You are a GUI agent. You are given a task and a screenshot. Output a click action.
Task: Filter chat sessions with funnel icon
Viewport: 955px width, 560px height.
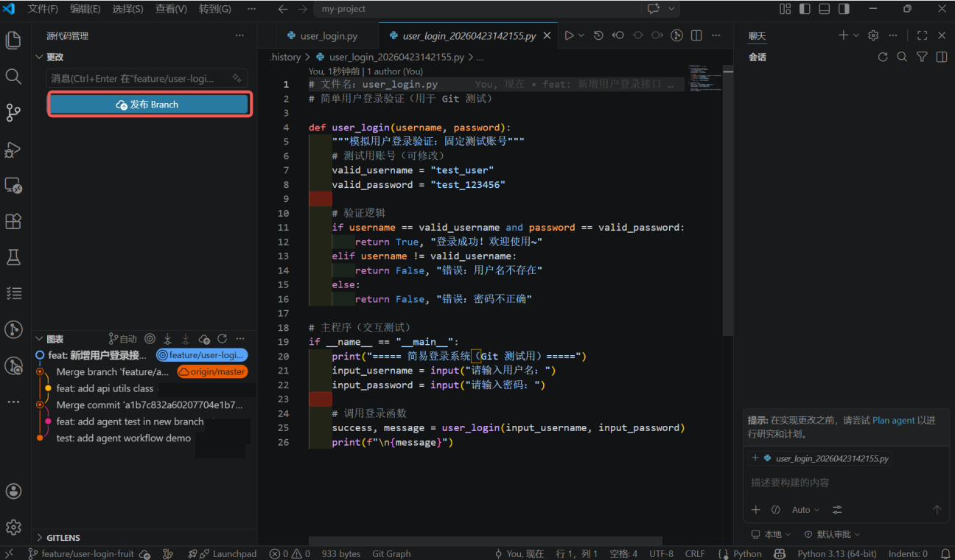pos(922,57)
